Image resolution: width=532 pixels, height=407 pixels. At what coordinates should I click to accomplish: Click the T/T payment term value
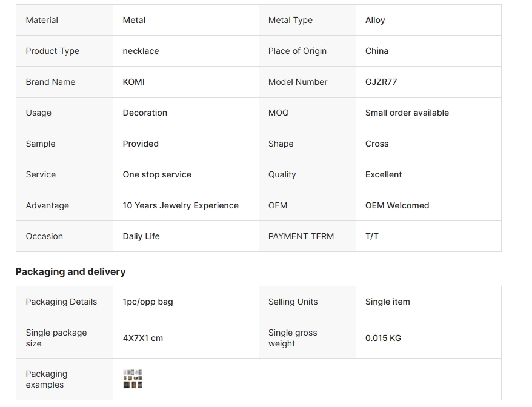pos(371,236)
